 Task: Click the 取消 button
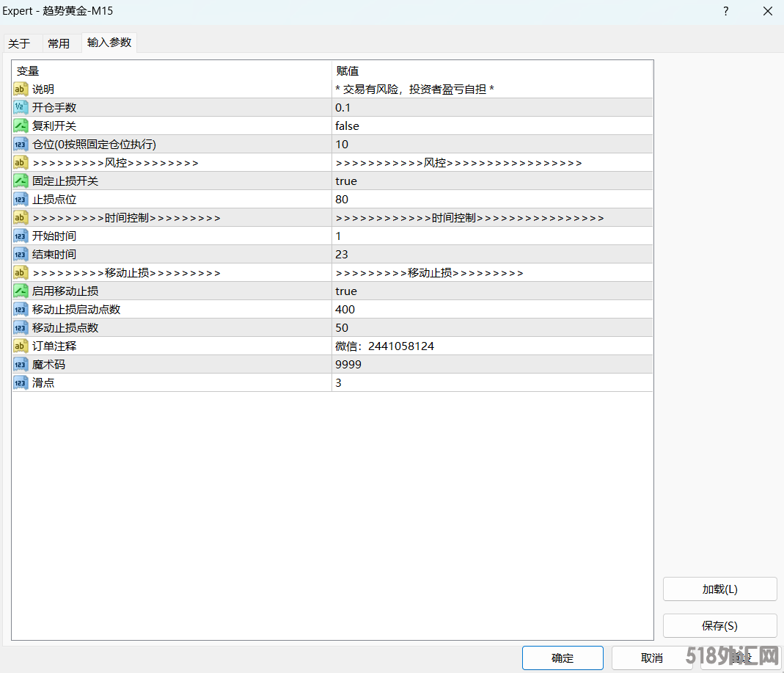(651, 658)
